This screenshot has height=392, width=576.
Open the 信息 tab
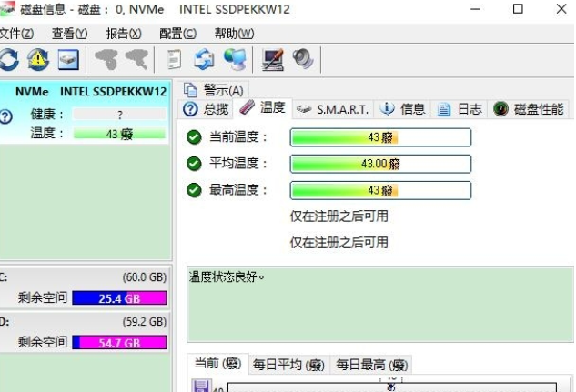pos(402,109)
